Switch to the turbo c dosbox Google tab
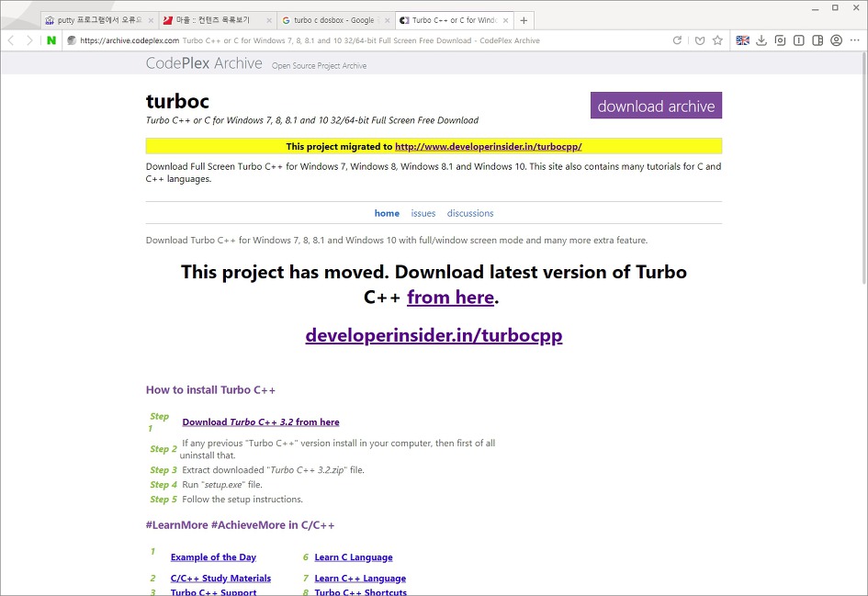The height and width of the screenshot is (596, 868). pos(335,20)
